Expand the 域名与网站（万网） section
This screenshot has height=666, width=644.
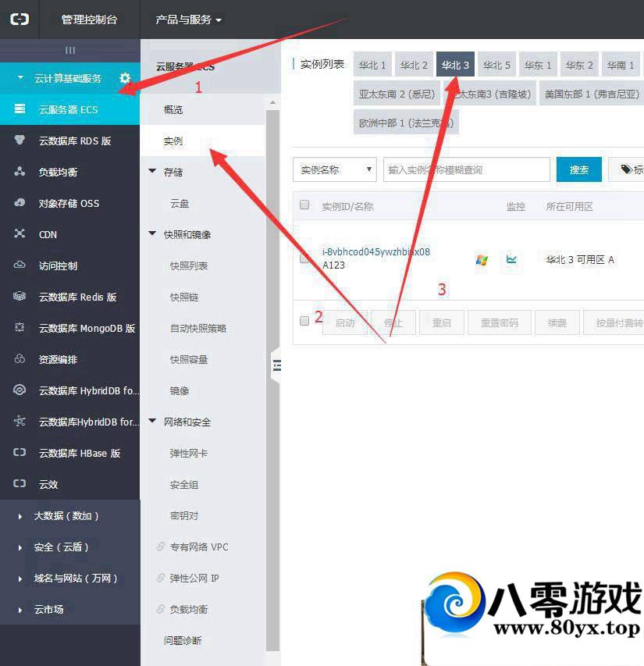[20, 579]
